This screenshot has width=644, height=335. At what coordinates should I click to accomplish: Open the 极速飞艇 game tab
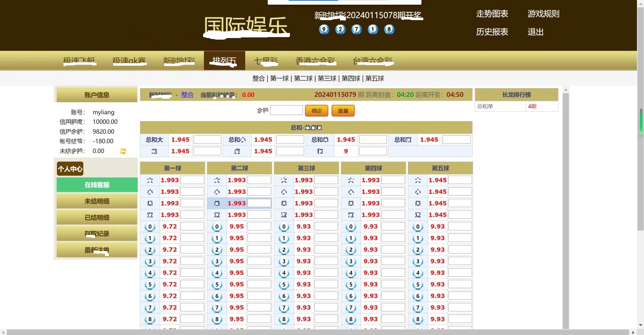click(x=79, y=60)
